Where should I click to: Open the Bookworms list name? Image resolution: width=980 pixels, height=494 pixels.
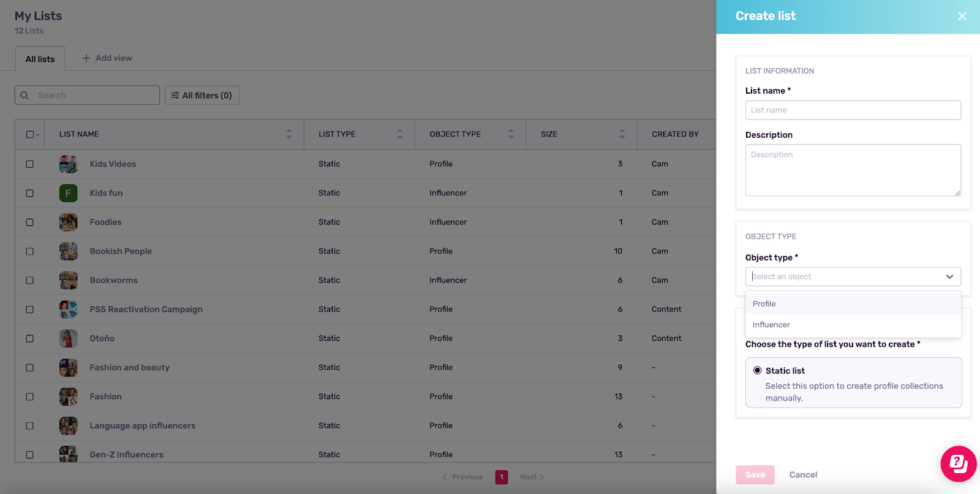113,280
